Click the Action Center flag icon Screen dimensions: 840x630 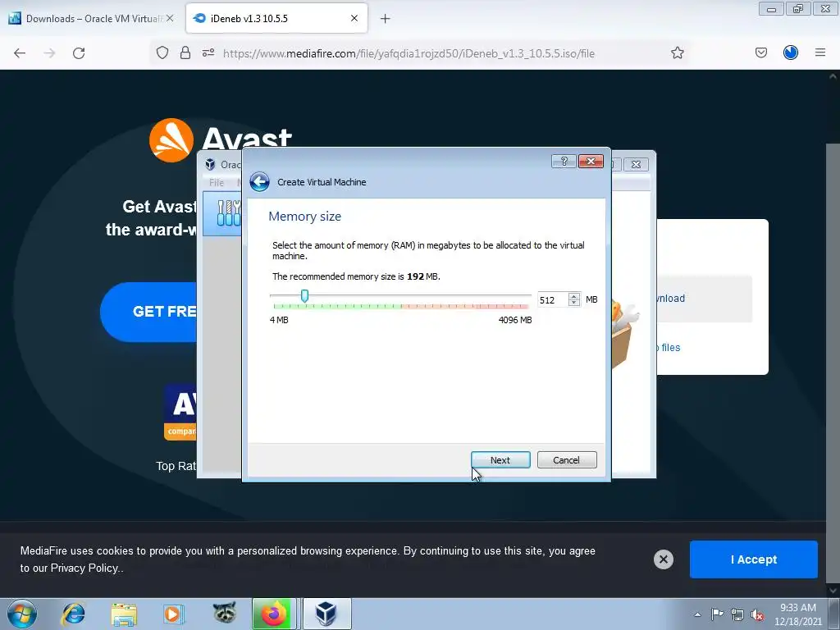(717, 614)
